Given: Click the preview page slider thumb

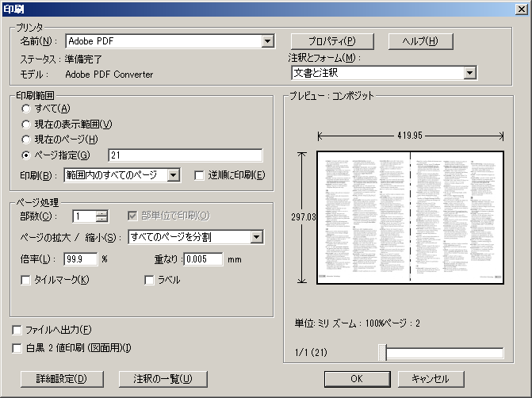Looking at the screenshot, I should pyautogui.click(x=383, y=354).
